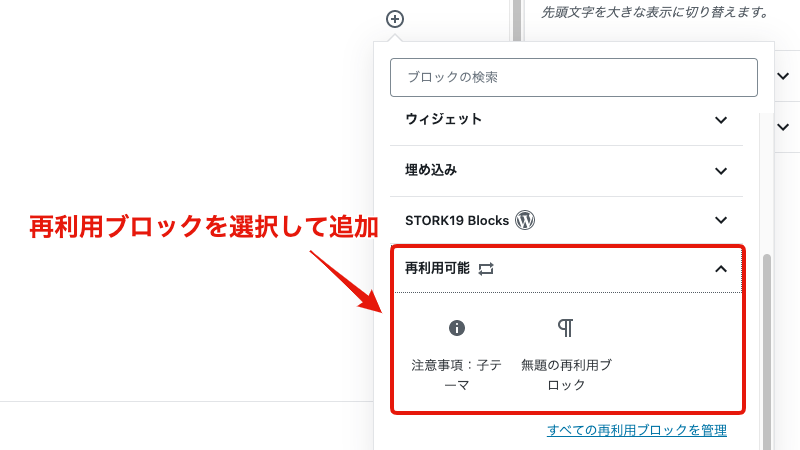Collapse the 再利用可能 section
The image size is (800, 450).
click(x=567, y=269)
